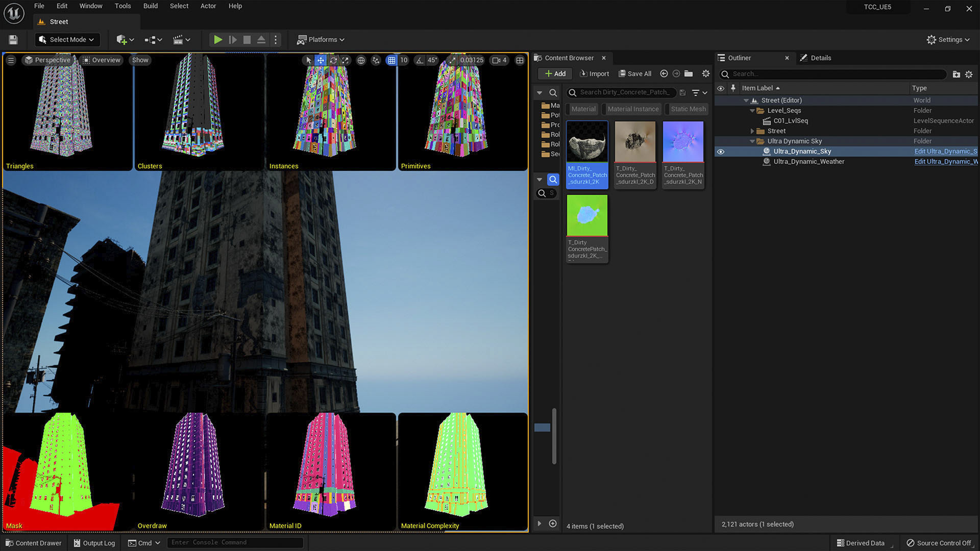Open the viewport hamburger options menu
The width and height of the screenshot is (980, 551).
(11, 60)
